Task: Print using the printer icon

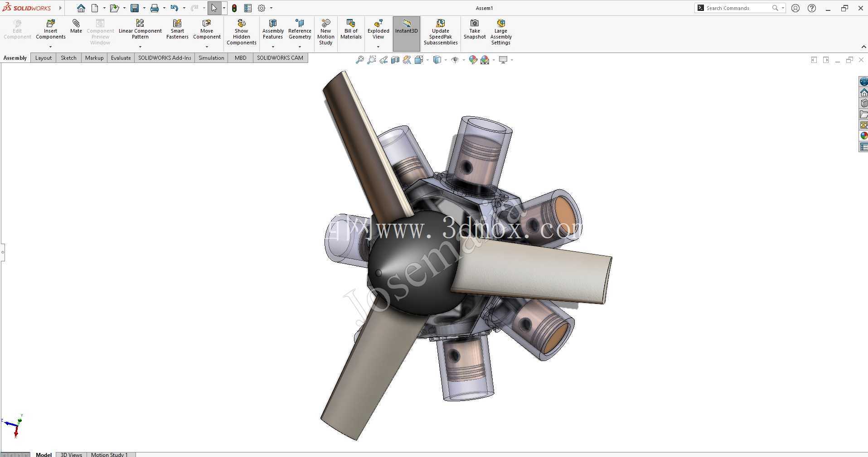Action: pos(155,8)
